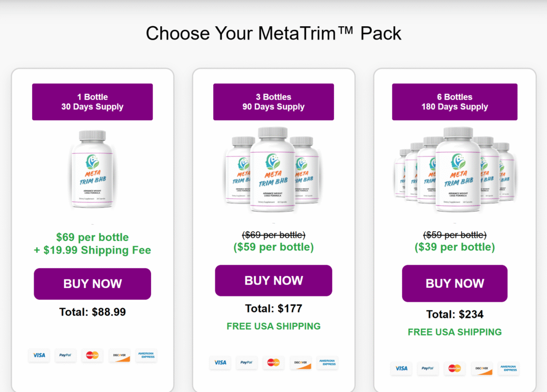The height and width of the screenshot is (392, 547).
Task: Click the American Express icon in 1 Bottle pack
Action: (146, 355)
